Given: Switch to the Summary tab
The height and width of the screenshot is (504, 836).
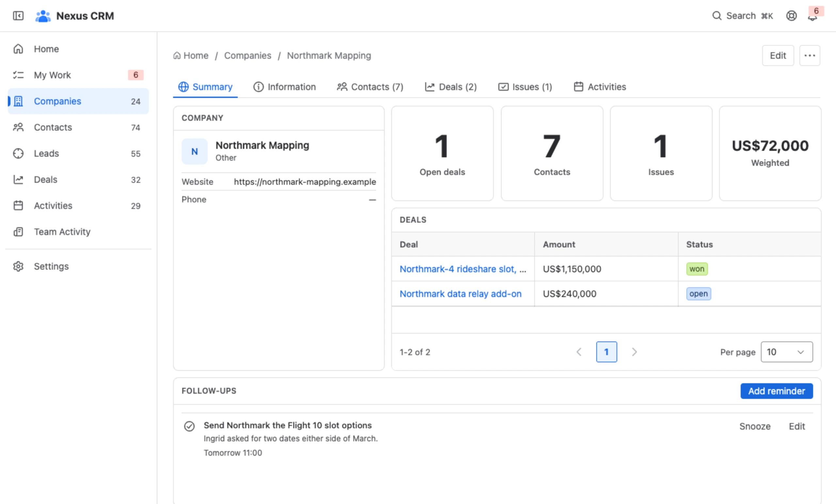Looking at the screenshot, I should tap(205, 87).
